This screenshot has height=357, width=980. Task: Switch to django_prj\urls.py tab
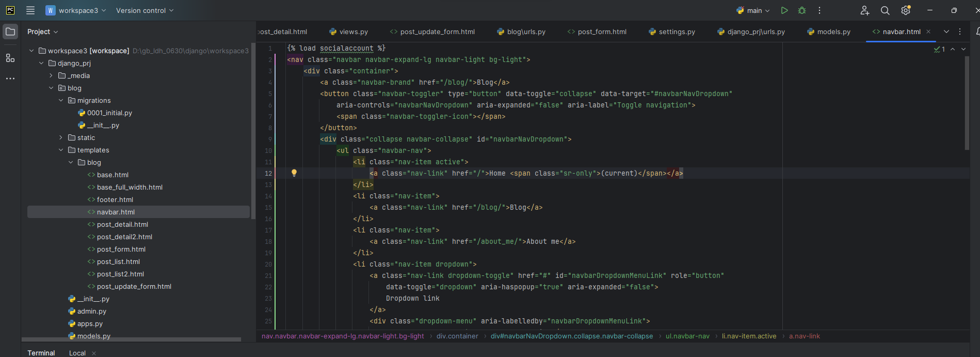[x=751, y=32]
